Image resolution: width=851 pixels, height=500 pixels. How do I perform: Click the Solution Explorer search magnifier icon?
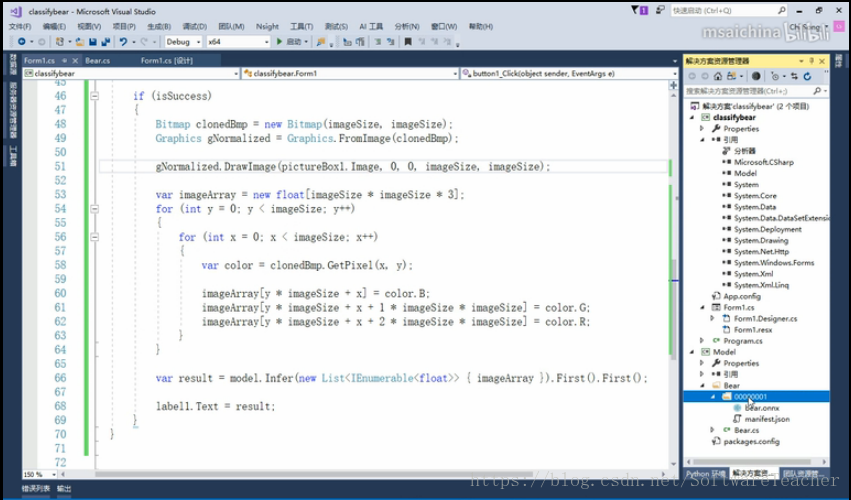pyautogui.click(x=817, y=91)
